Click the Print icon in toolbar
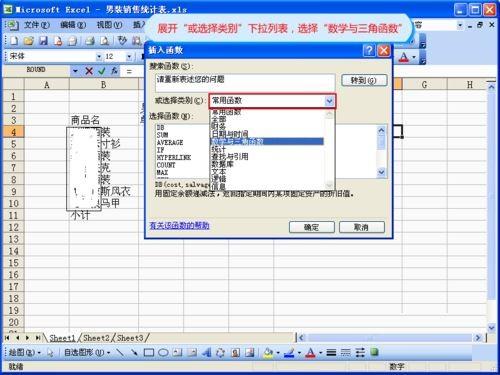500x375 pixels. 89,41
